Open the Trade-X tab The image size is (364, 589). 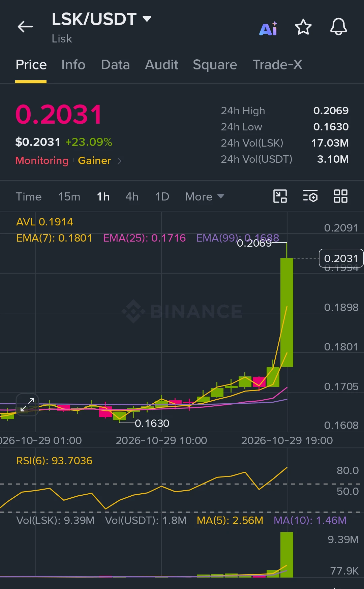(277, 65)
